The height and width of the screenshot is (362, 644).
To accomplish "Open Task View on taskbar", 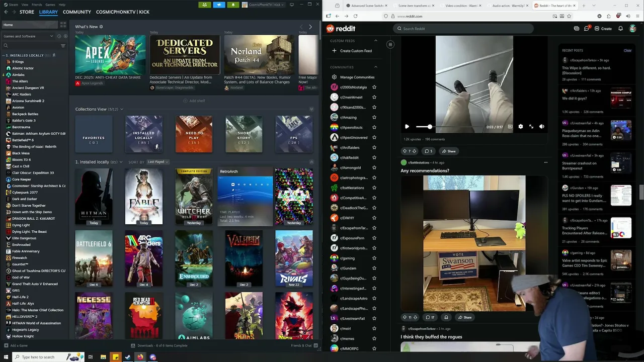I will (91, 357).
